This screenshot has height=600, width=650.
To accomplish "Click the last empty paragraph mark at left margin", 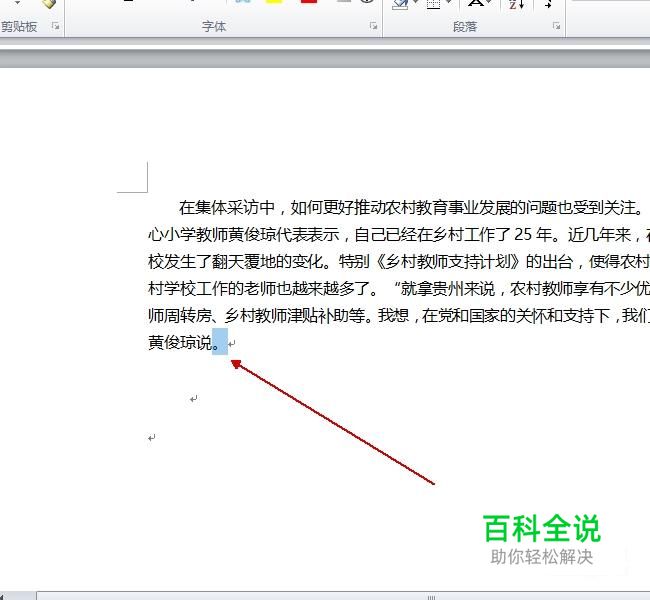I will tap(152, 438).
